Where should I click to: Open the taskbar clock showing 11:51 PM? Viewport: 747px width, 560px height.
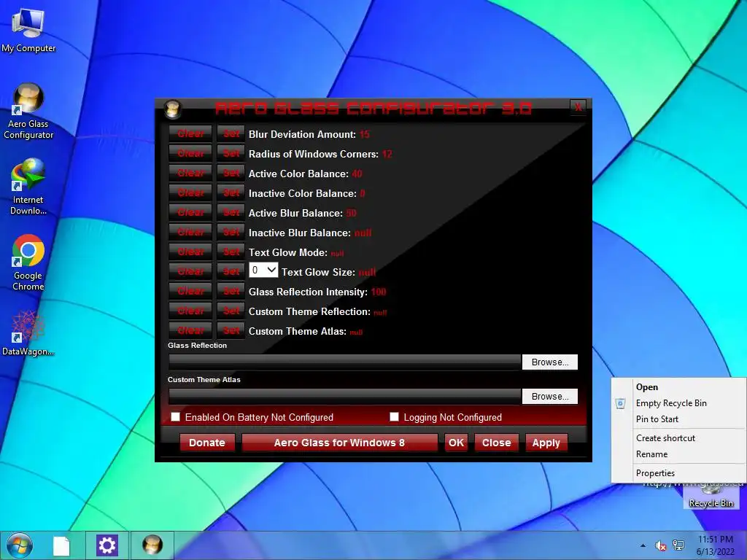point(715,545)
